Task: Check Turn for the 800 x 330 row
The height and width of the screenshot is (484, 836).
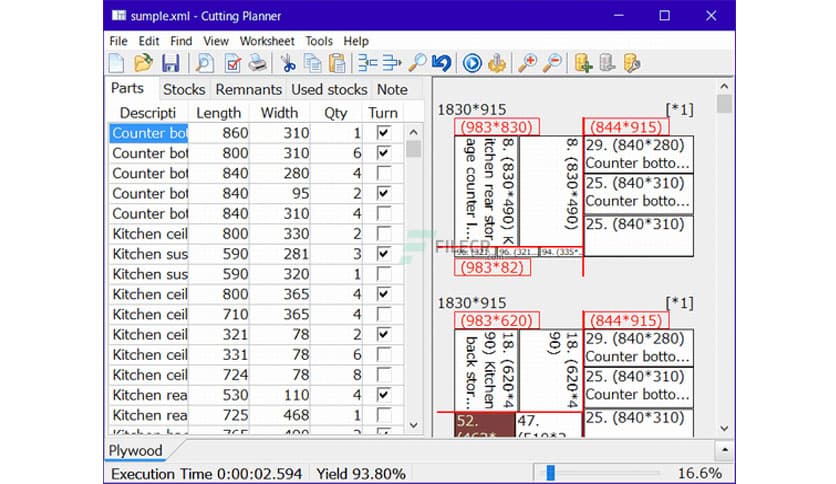Action: 383,233
